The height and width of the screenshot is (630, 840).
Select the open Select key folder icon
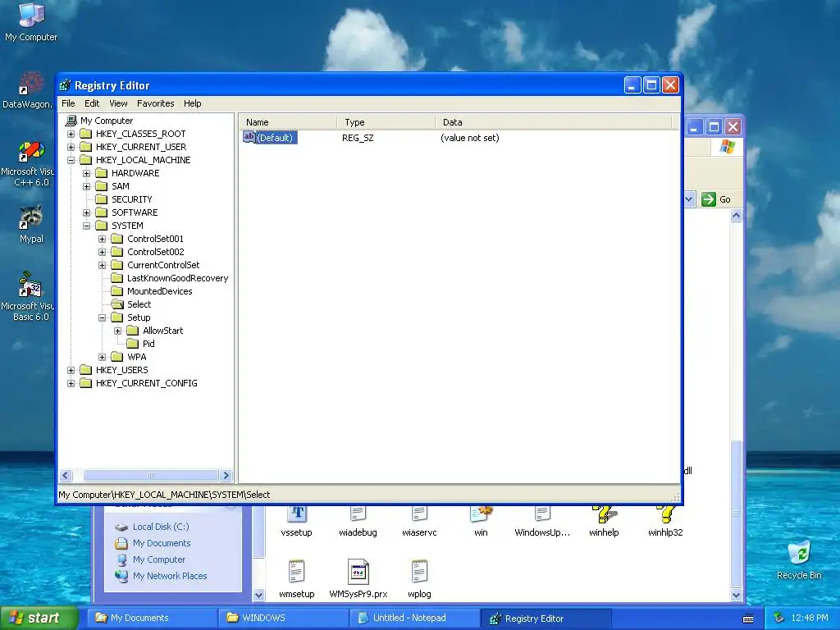116,304
